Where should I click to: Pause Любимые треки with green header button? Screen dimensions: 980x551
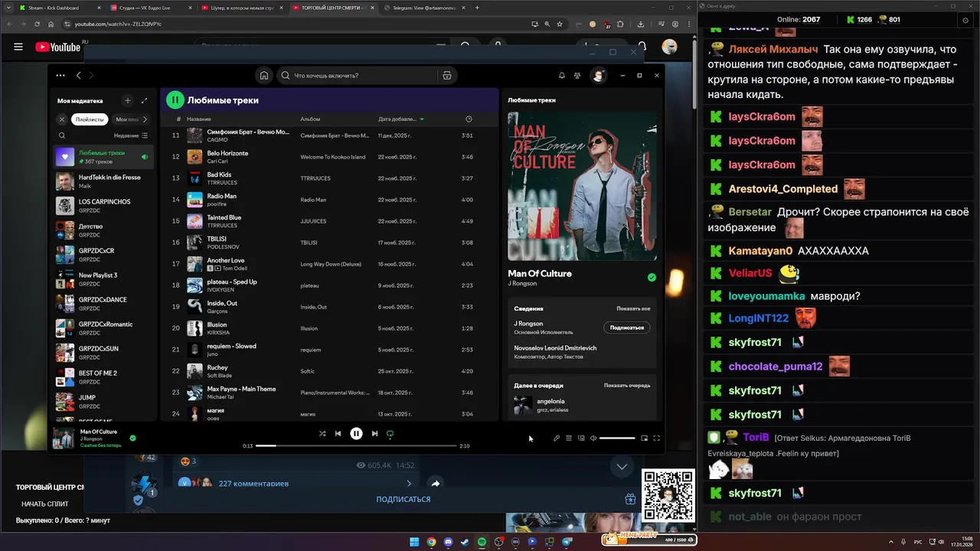175,99
